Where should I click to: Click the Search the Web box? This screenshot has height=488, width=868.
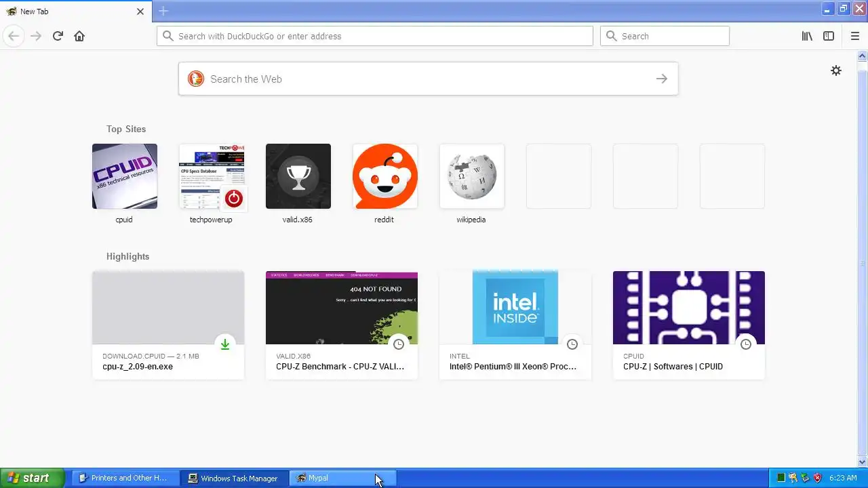pyautogui.click(x=428, y=79)
